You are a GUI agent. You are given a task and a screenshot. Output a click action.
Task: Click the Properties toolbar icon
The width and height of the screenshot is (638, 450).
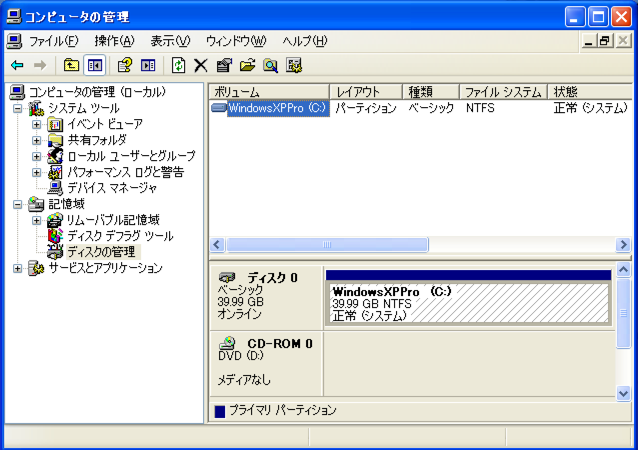(x=224, y=65)
